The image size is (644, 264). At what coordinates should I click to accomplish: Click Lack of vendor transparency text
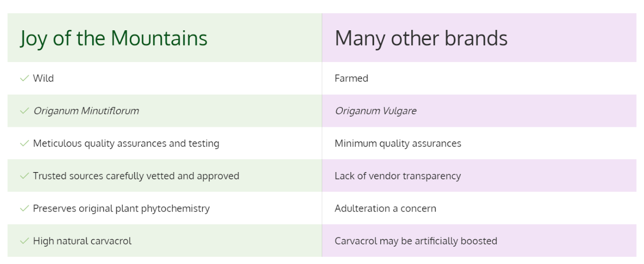click(x=397, y=176)
